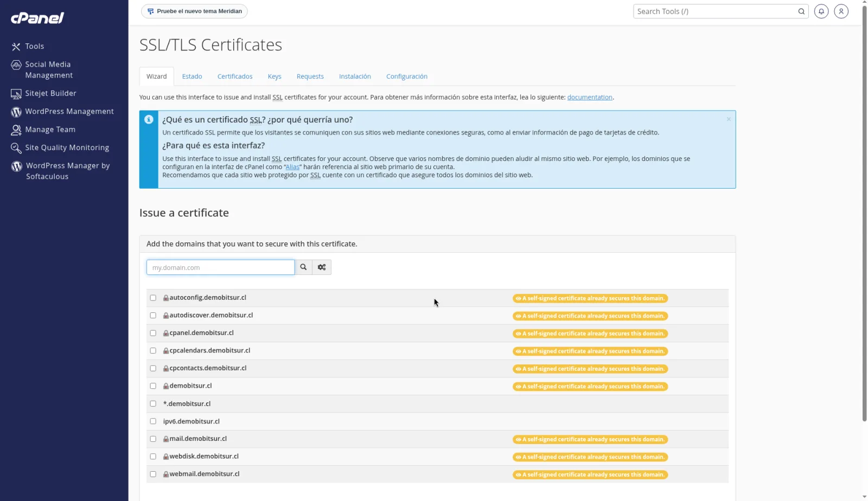Click self-signed warning badge for mail.demobitsur.cl

(590, 440)
